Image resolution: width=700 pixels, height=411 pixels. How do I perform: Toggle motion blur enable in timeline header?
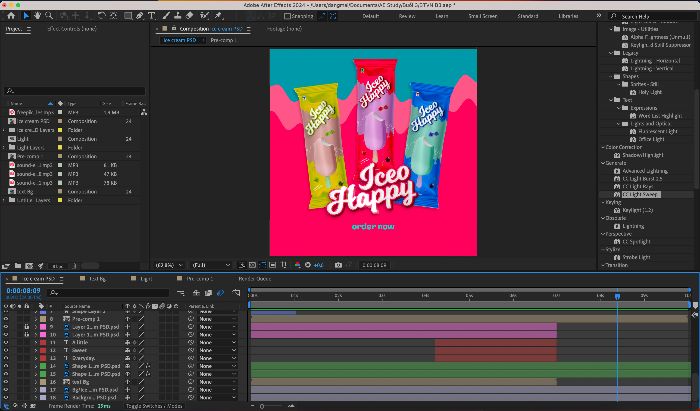[220, 293]
